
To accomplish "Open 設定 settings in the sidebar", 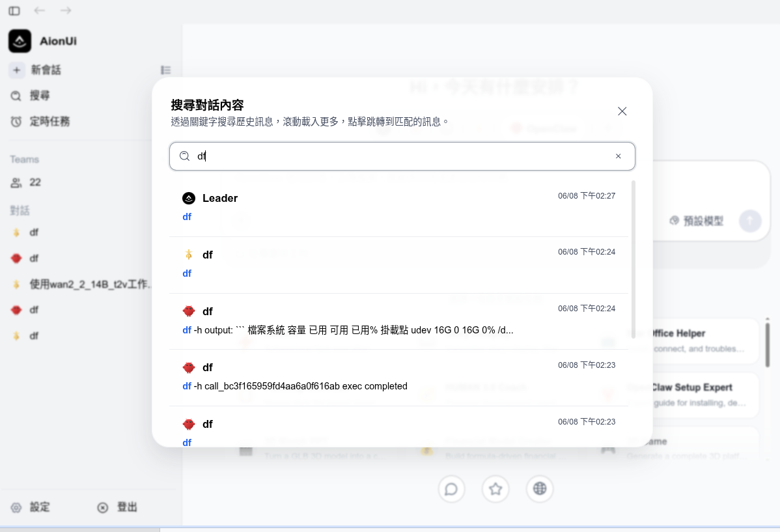I will [40, 507].
